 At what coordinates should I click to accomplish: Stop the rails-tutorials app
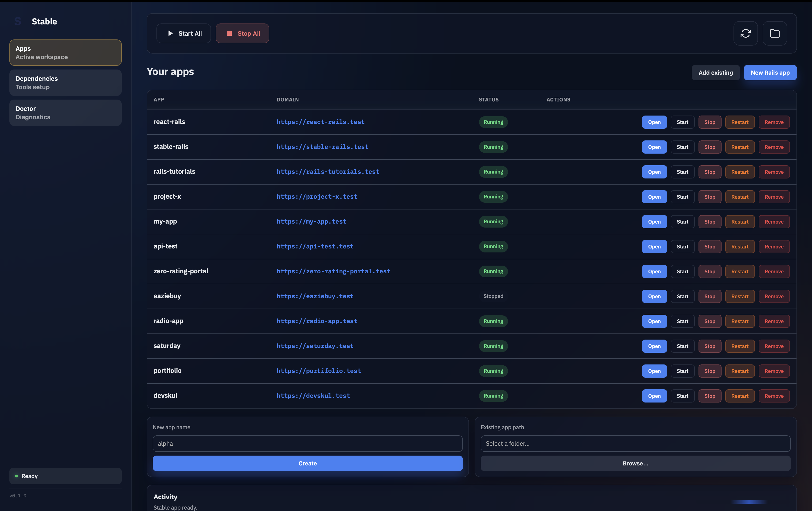click(x=710, y=172)
